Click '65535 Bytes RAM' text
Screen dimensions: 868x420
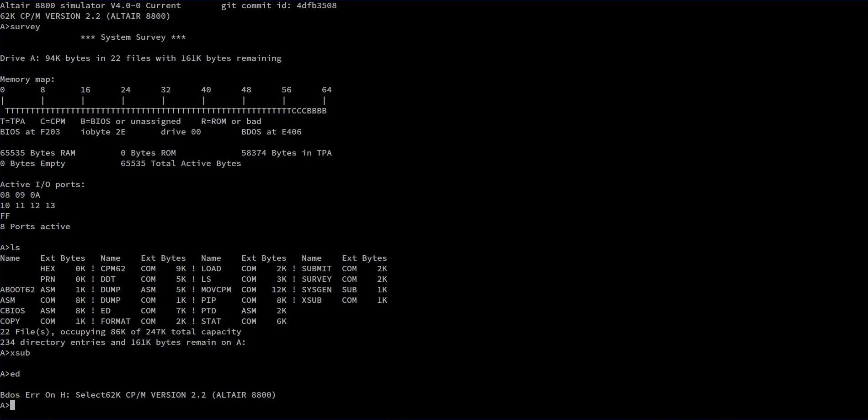37,153
